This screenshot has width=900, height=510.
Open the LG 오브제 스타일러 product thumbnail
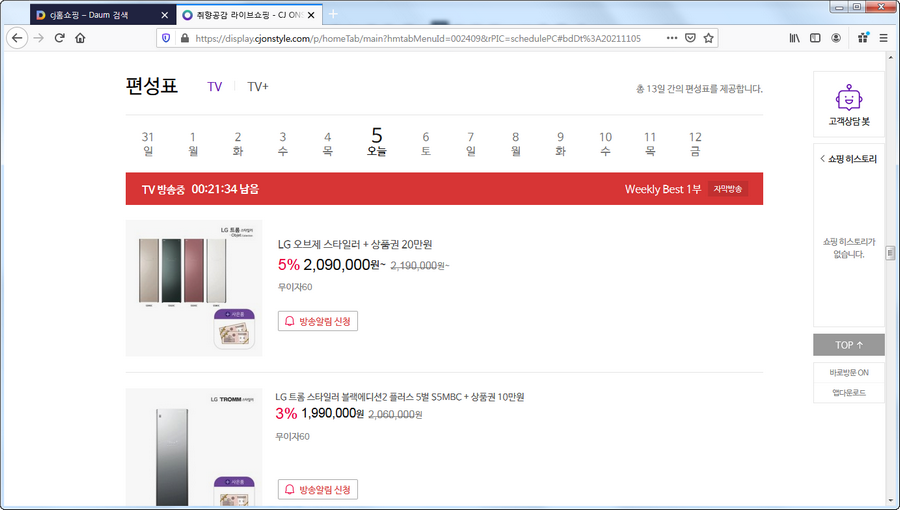[194, 288]
